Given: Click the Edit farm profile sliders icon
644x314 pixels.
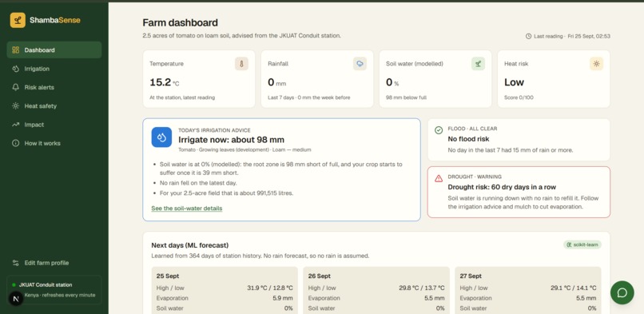Looking at the screenshot, I should 16,263.
